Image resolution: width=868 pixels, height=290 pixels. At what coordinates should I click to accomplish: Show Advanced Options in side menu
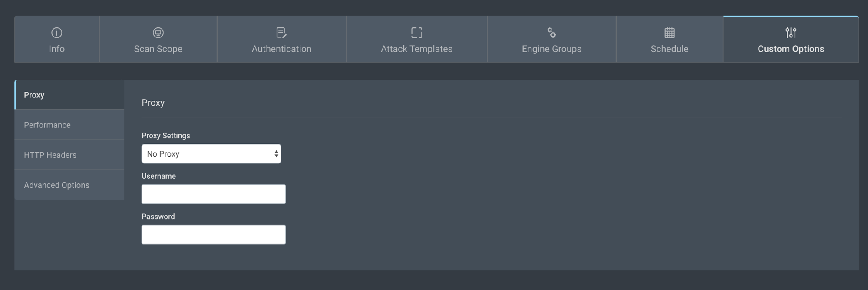point(57,185)
